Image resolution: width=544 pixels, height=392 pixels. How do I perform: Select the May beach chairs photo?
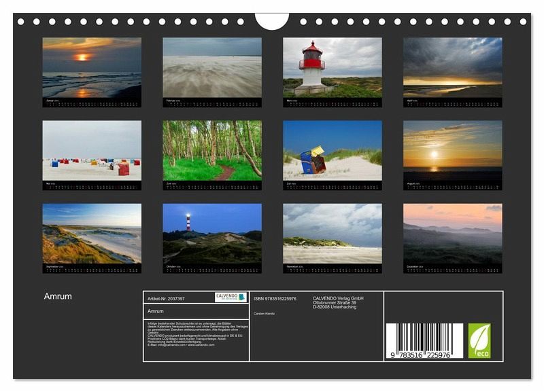click(92, 150)
